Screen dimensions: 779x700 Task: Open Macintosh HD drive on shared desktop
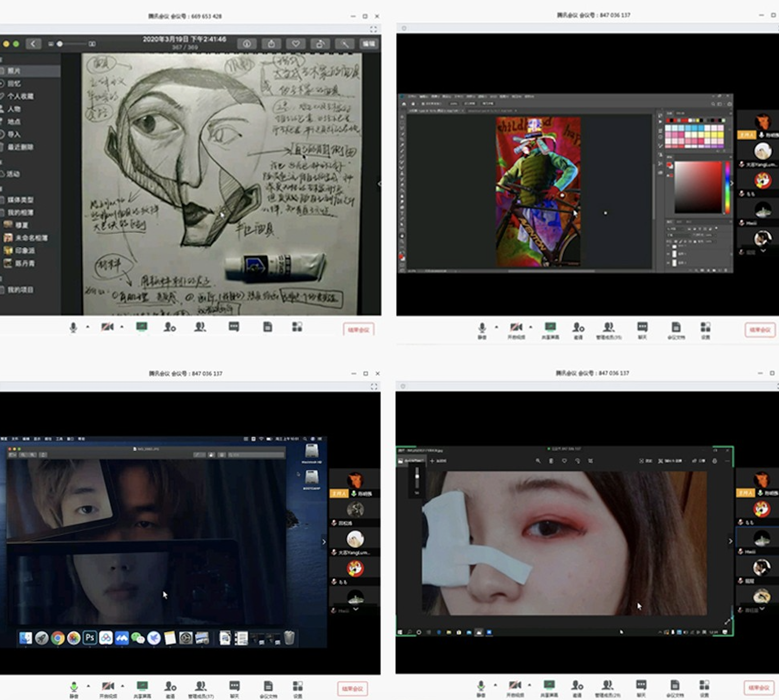(311, 453)
